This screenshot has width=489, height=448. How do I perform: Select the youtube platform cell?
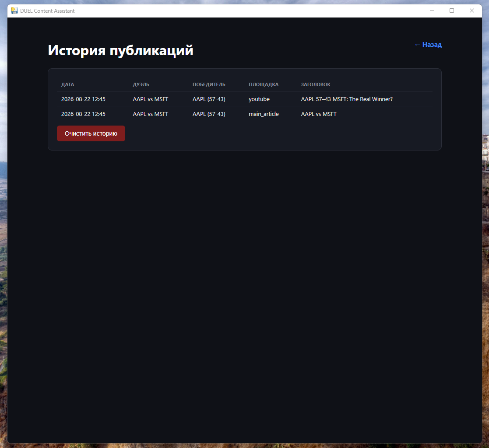pyautogui.click(x=259, y=99)
